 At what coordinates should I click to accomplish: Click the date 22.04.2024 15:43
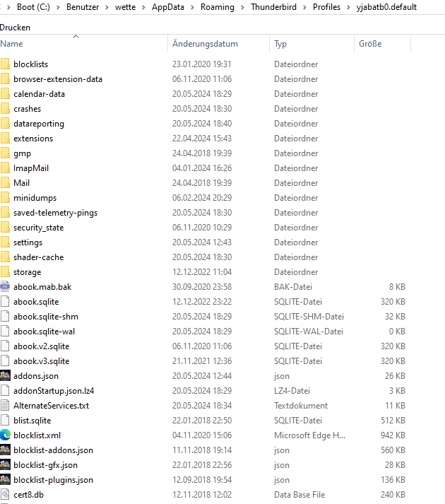click(x=202, y=139)
